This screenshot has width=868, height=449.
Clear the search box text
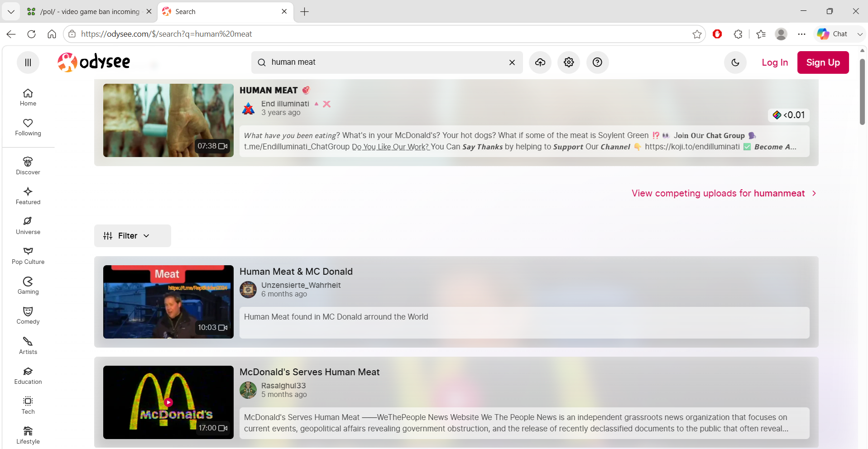[x=512, y=62]
